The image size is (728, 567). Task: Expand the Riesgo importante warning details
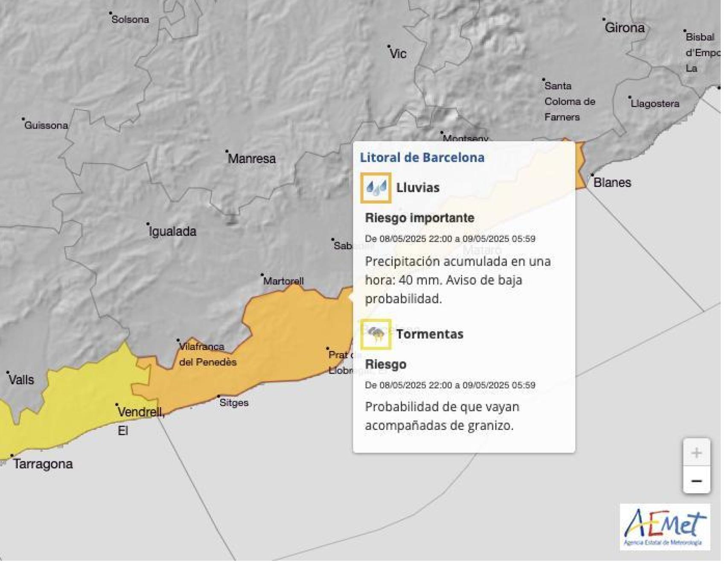[419, 218]
